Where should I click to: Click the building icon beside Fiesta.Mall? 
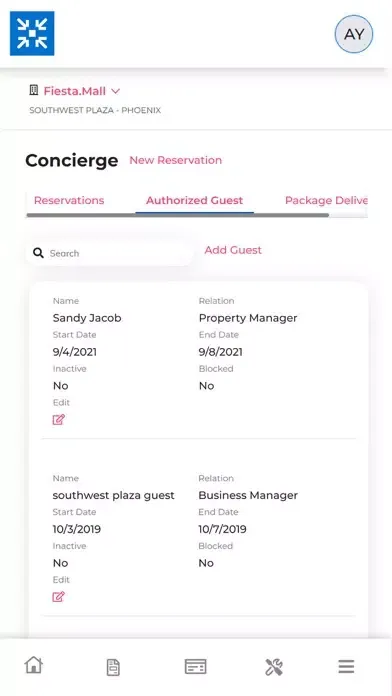pos(34,91)
